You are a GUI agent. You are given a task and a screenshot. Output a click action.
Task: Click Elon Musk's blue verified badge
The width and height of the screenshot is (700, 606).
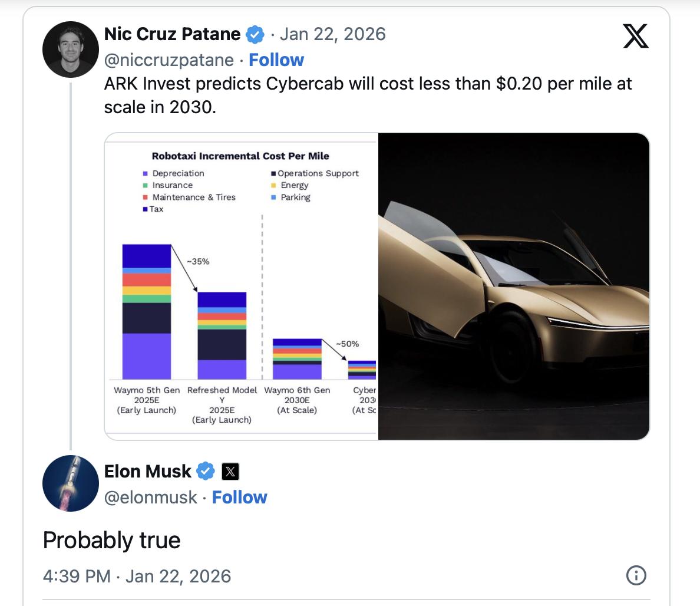click(x=205, y=472)
